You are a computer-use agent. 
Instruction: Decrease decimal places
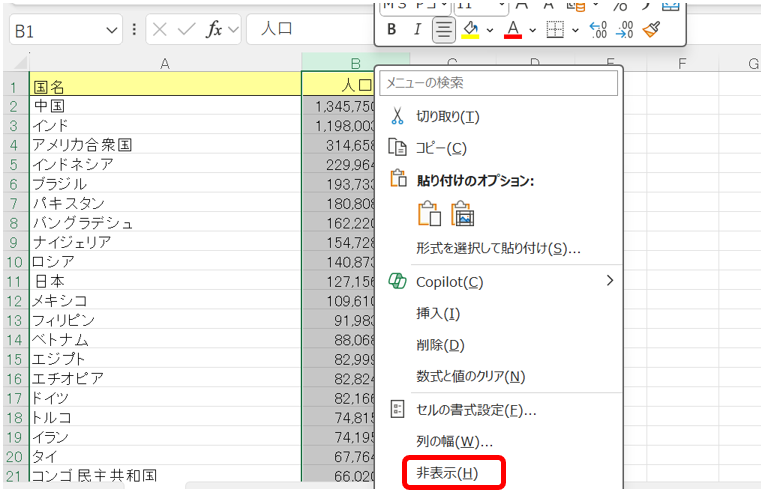coord(624,30)
